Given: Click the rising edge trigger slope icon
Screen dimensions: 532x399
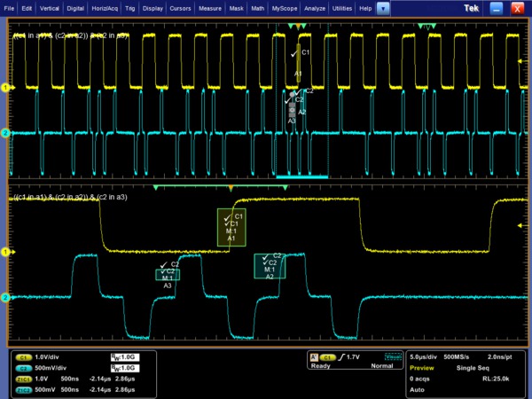Looking at the screenshot, I should point(341,356).
